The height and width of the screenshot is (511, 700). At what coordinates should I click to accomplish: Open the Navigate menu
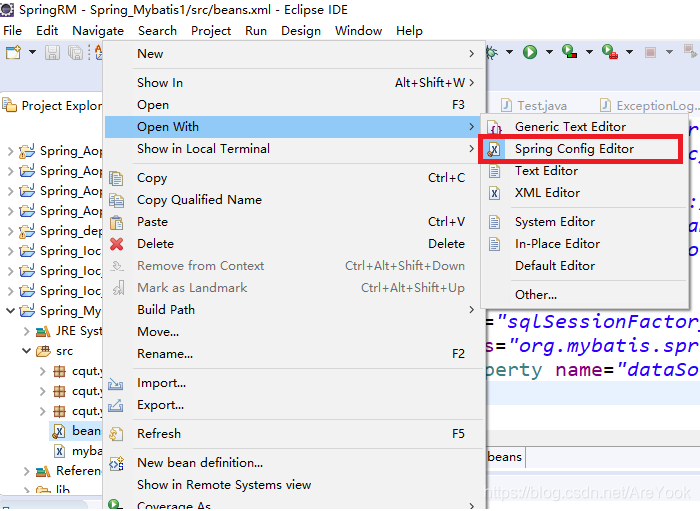click(98, 31)
